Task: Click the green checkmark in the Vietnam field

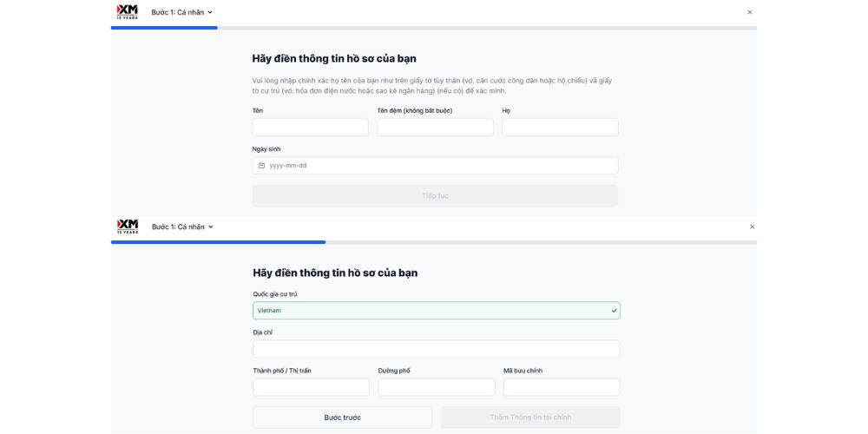Action: [x=614, y=311]
